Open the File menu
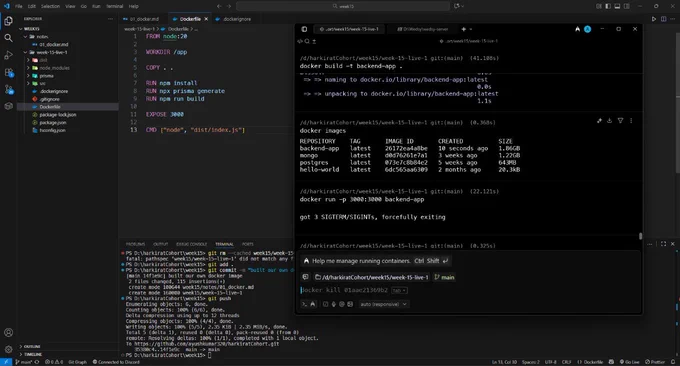The height and width of the screenshot is (366, 680). [19, 6]
